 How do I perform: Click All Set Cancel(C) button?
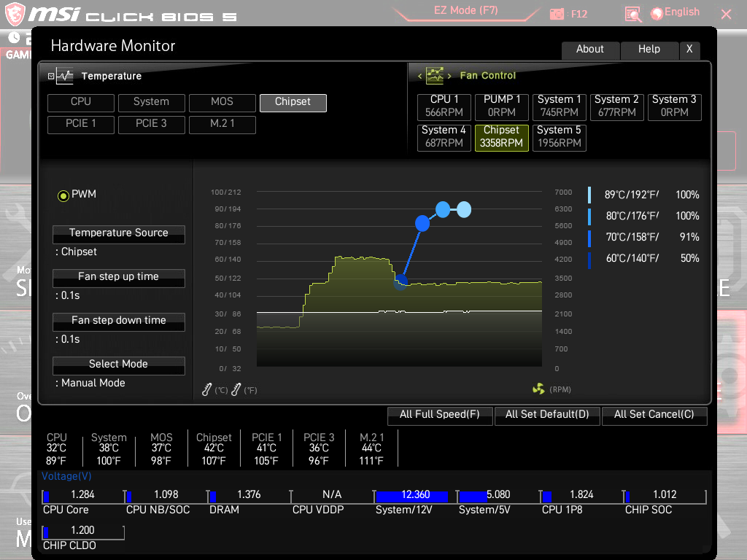(x=654, y=415)
